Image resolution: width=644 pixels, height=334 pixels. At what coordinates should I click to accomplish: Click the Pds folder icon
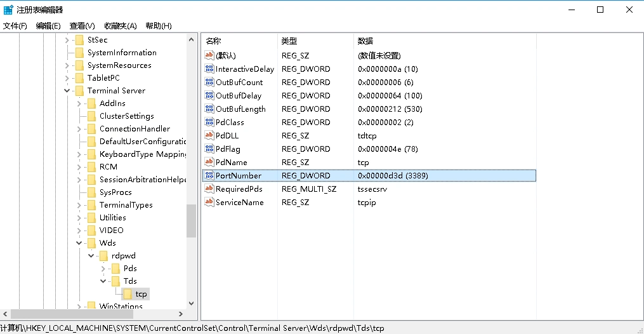tap(116, 269)
